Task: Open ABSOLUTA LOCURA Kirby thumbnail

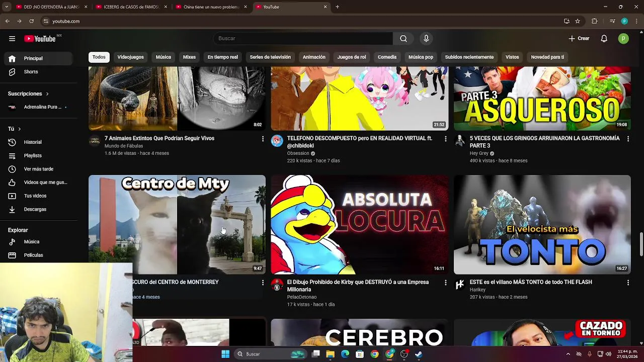Action: tap(360, 225)
